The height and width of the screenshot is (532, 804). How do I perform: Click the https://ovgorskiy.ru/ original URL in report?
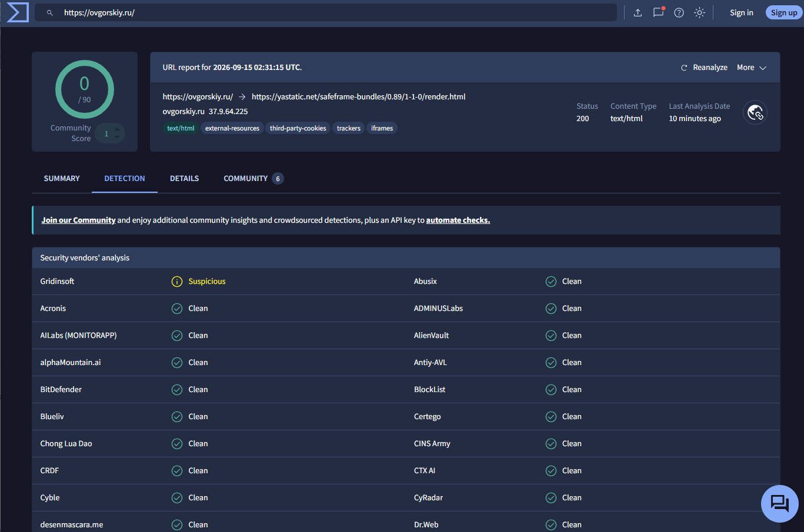pos(198,97)
